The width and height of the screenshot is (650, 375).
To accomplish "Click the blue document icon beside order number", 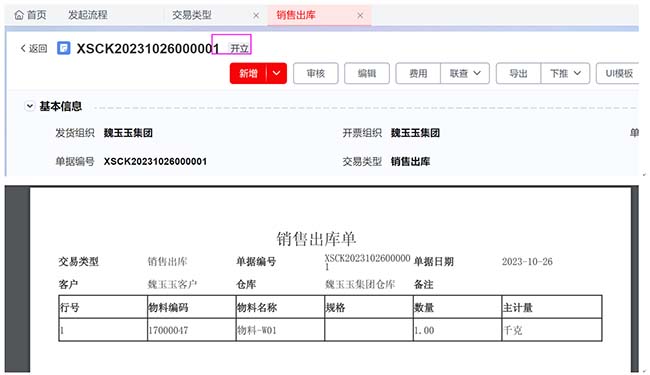I will click(x=63, y=48).
